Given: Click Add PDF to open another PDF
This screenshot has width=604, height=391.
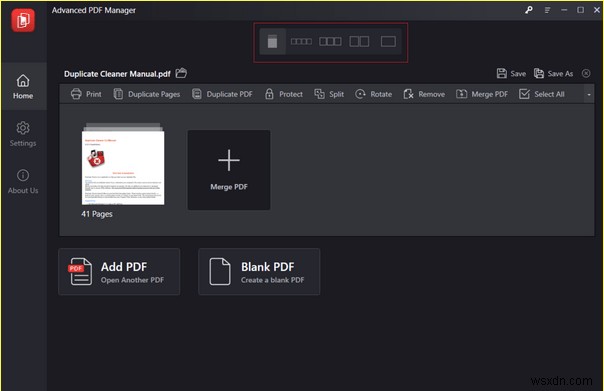Looking at the screenshot, I should coord(119,272).
